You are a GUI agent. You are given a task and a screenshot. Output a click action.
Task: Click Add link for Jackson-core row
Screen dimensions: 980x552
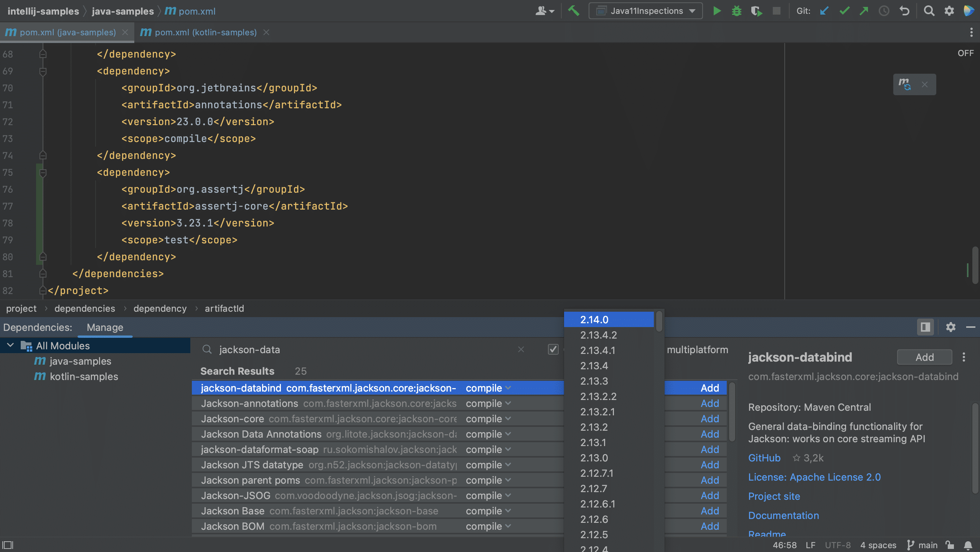click(x=710, y=418)
